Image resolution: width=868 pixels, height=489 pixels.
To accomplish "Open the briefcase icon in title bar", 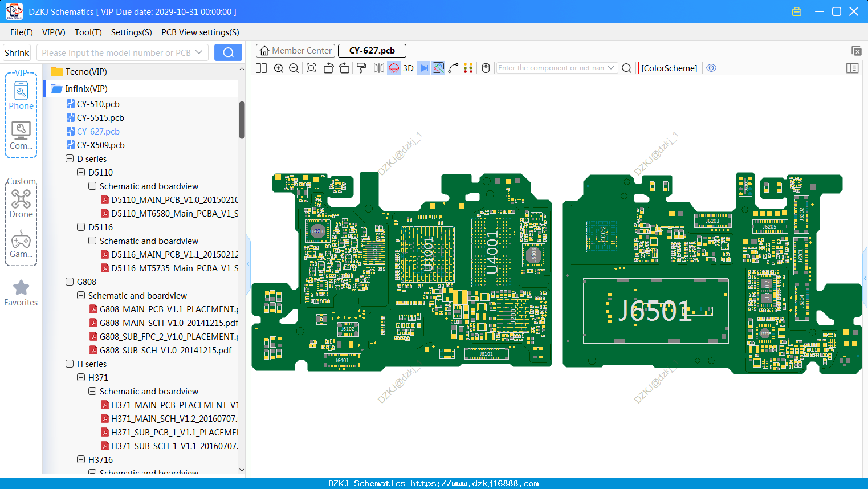I will coord(797,11).
